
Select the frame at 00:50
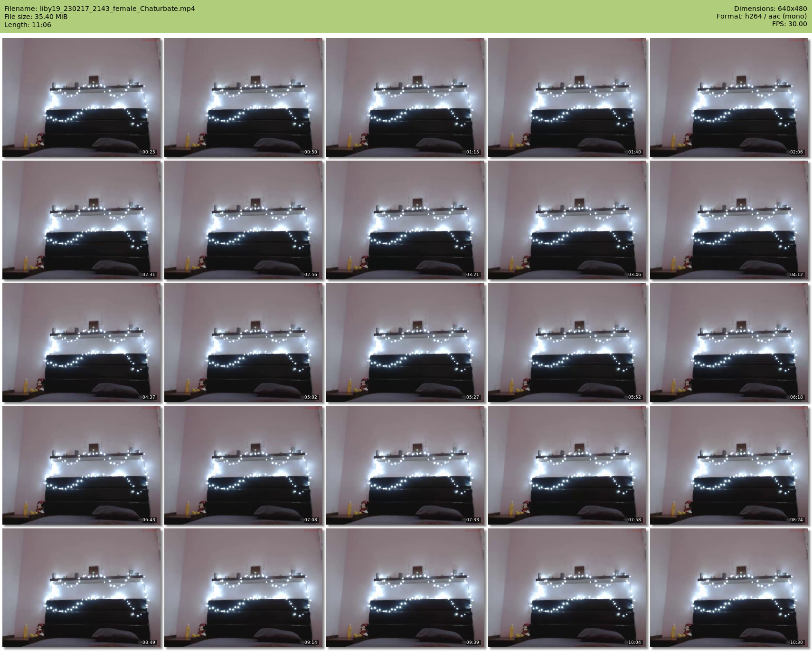(243, 97)
